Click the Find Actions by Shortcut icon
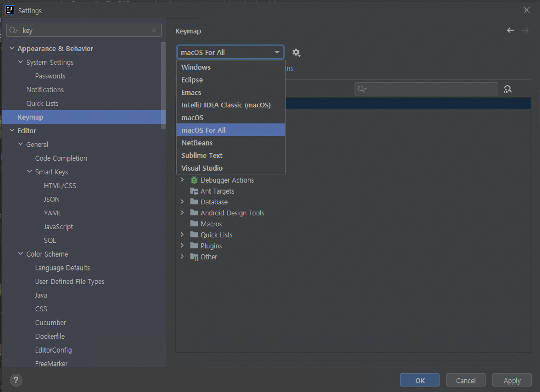The height and width of the screenshot is (392, 540). pyautogui.click(x=507, y=89)
